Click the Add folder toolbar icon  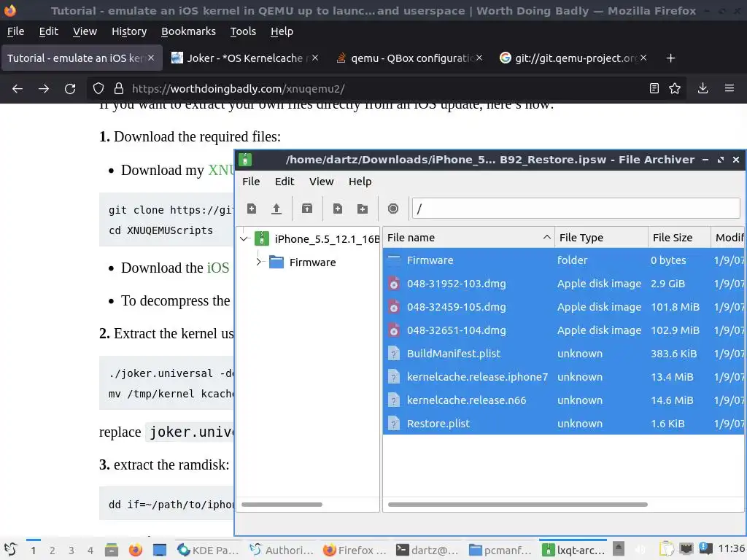(x=363, y=209)
